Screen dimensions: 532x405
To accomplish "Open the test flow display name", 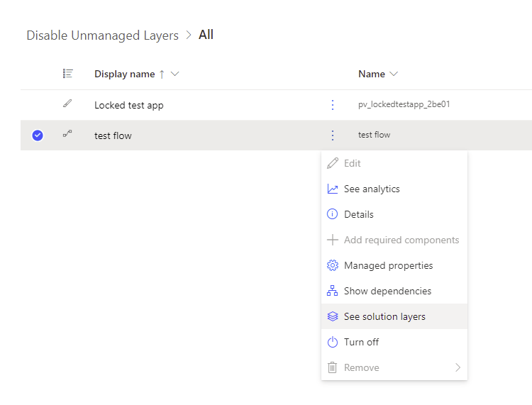I will click(113, 135).
